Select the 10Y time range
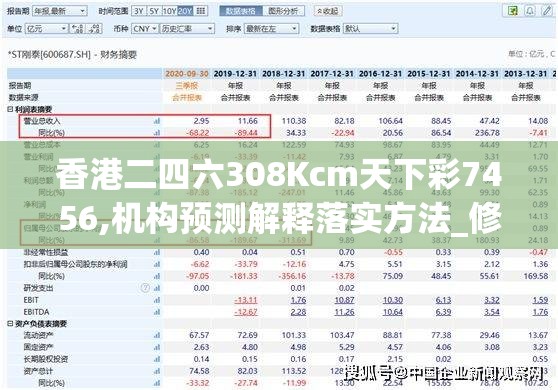The height and width of the screenshot is (390, 558). point(169,11)
